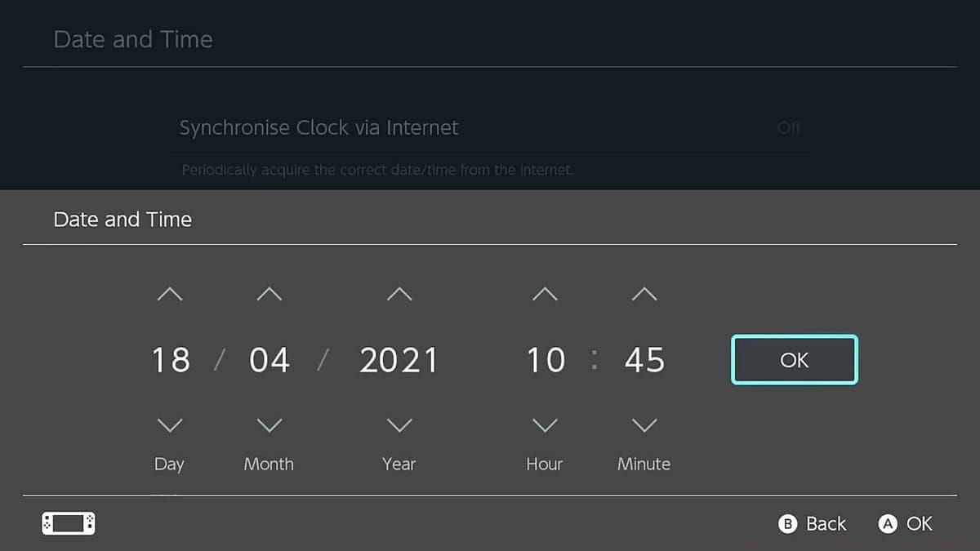Select the year field showing 2021

[x=399, y=360]
